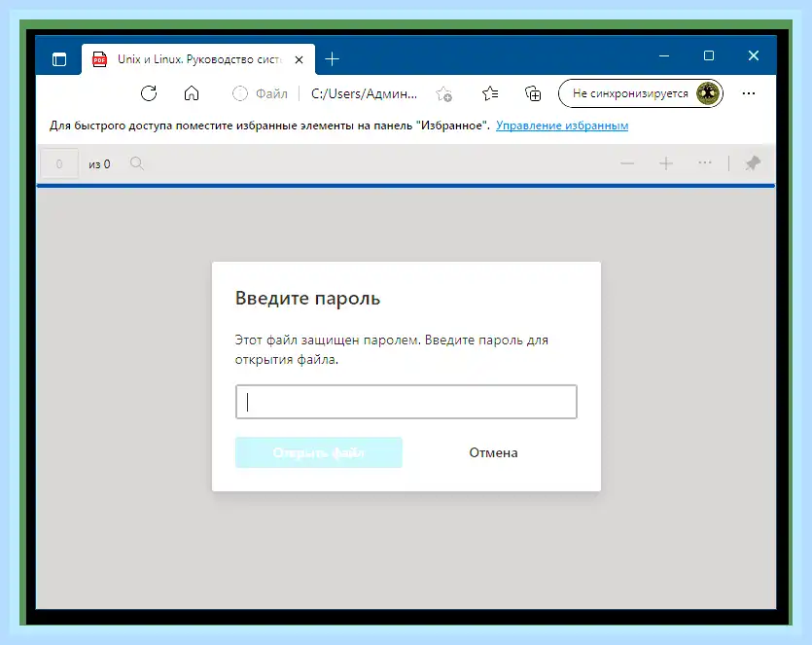Open the collections icon
Viewport: 812px width, 645px height.
click(x=533, y=93)
